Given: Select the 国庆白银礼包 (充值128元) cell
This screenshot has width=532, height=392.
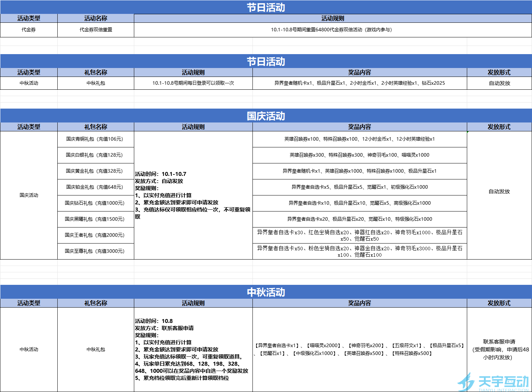Looking at the screenshot, I should (x=95, y=155).
